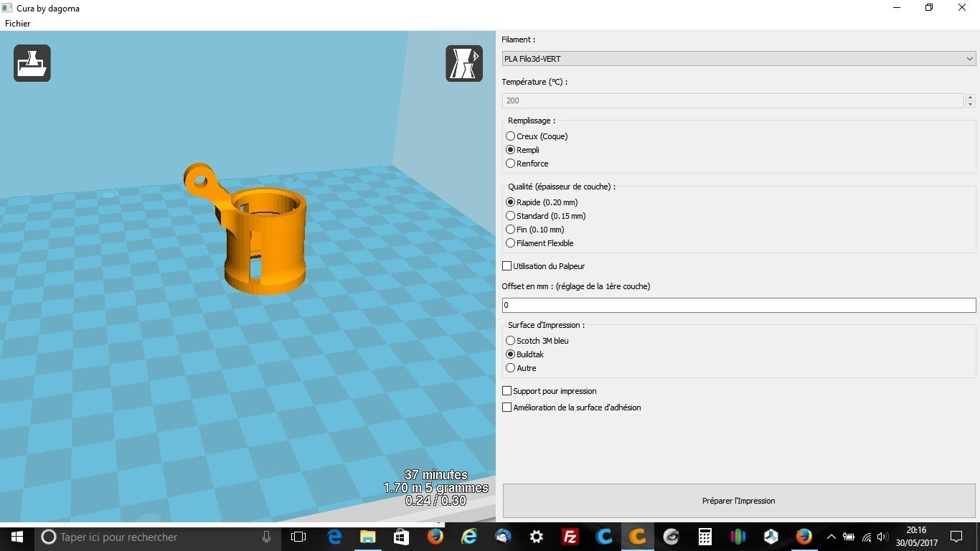Open Thunderbird mail from the taskbar

(503, 537)
